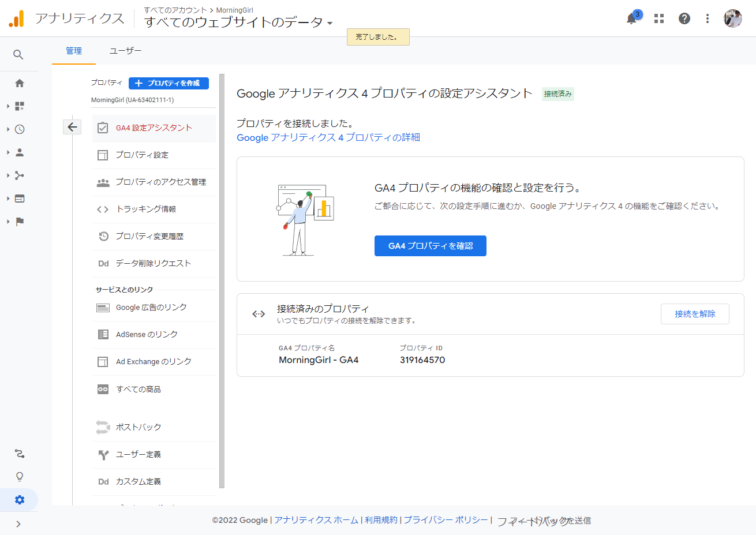Open the Admin gear icon

[x=20, y=500]
